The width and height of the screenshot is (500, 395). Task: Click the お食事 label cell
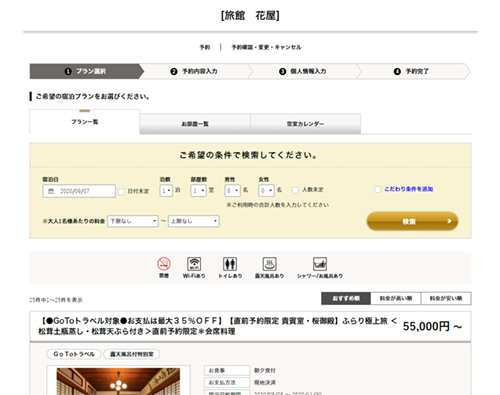point(227,370)
